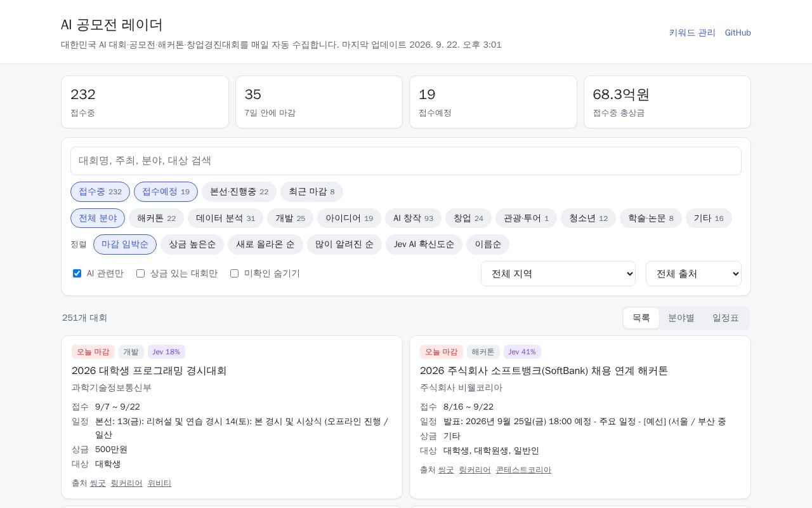
Task: Click the 251개 대회 count text
Action: pos(84,318)
